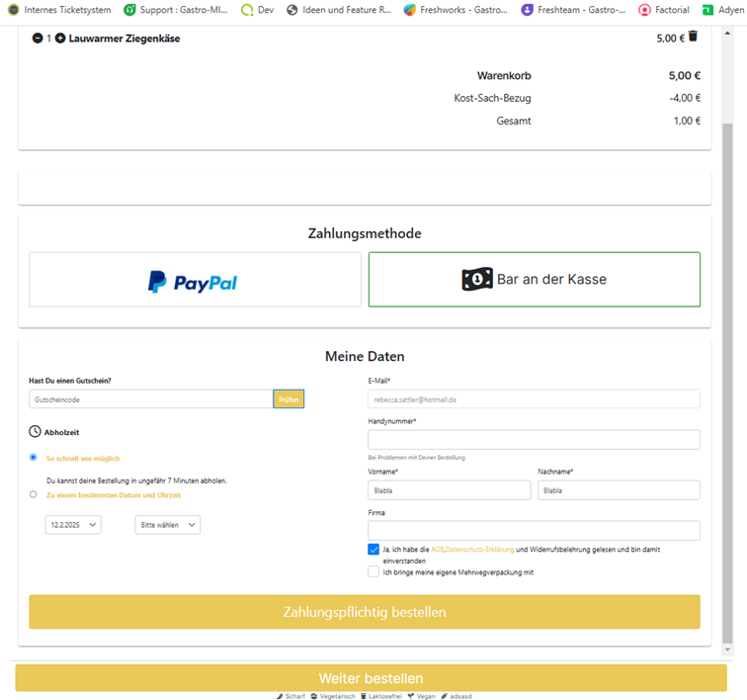Click the Laktosefrei legend icon
This screenshot has width=747, height=700.
364,696
